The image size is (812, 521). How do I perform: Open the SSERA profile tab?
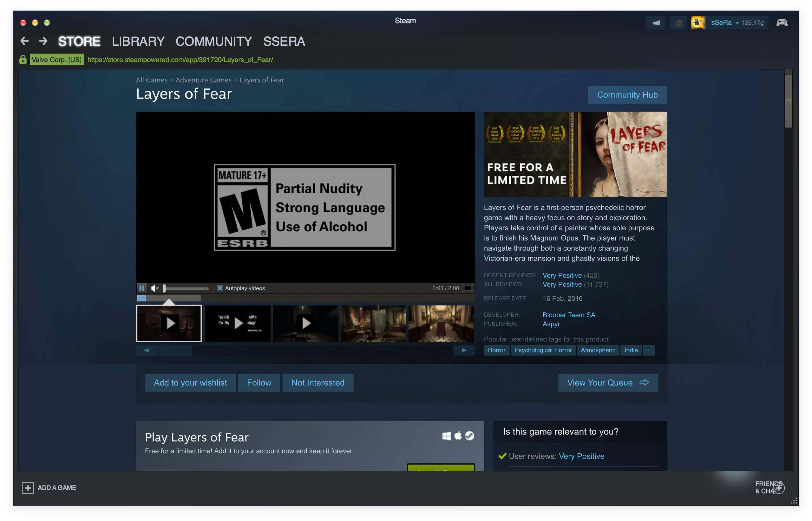point(284,41)
